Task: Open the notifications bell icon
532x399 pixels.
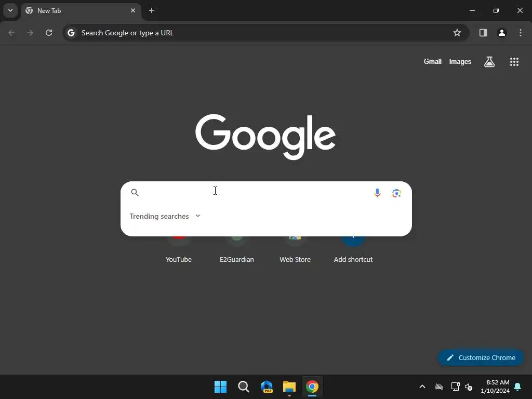Action: click(518, 387)
